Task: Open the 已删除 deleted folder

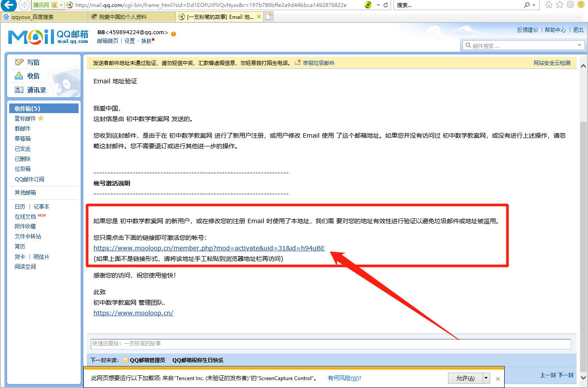Action: coord(22,159)
